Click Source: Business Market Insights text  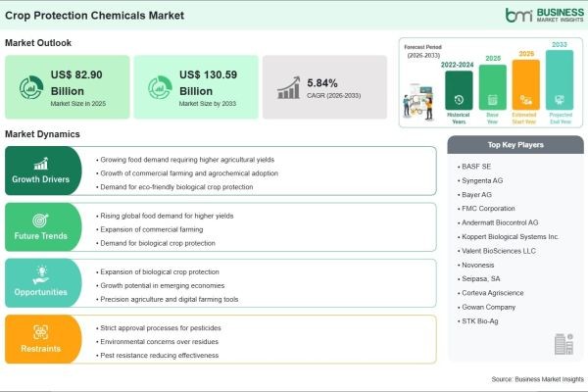click(x=537, y=379)
